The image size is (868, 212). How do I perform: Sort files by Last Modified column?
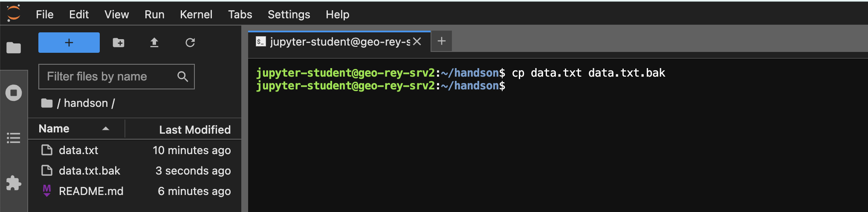coord(194,129)
